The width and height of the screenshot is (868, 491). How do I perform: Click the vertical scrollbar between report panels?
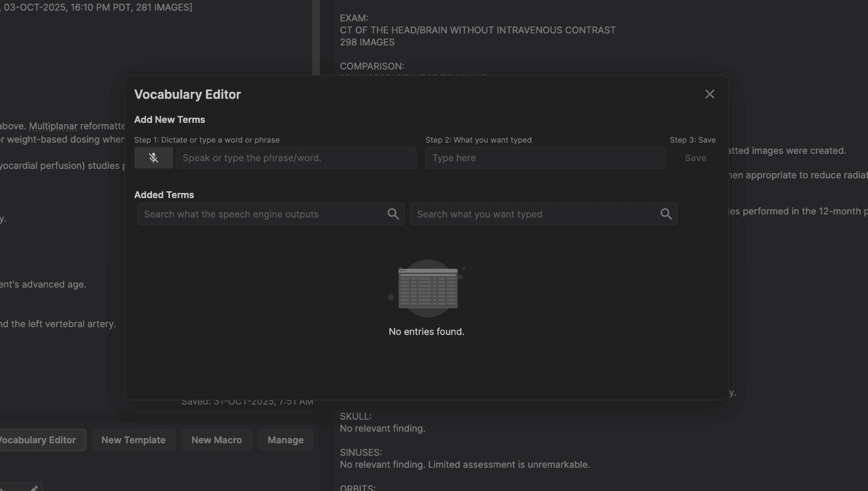point(316,37)
